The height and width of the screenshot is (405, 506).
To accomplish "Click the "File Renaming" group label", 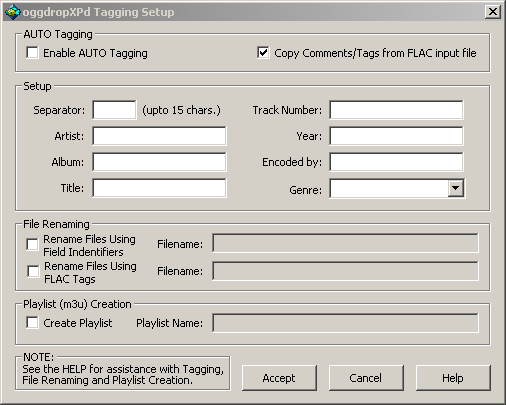I will click(56, 224).
